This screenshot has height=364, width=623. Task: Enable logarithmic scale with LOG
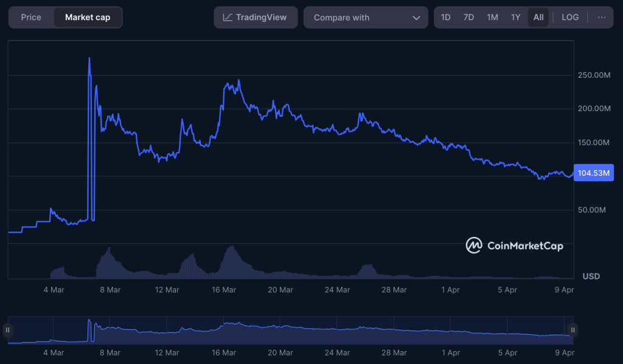tap(570, 17)
